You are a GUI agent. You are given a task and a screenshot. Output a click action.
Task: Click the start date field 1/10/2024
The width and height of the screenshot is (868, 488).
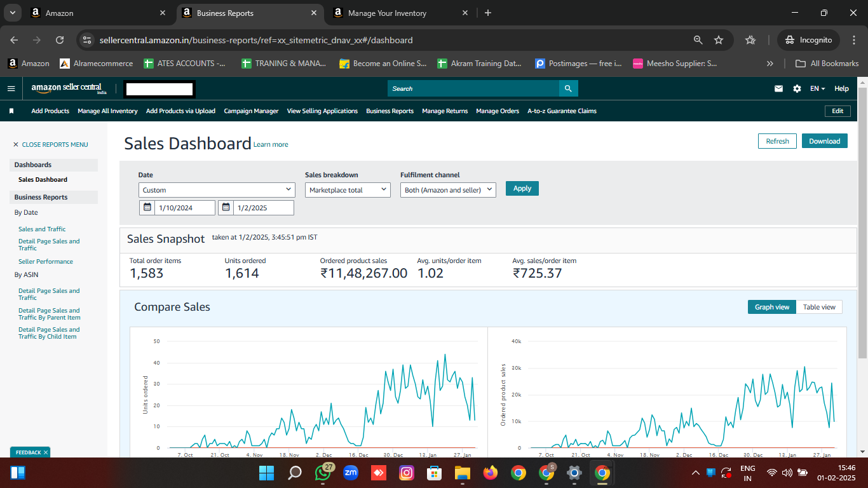click(185, 208)
